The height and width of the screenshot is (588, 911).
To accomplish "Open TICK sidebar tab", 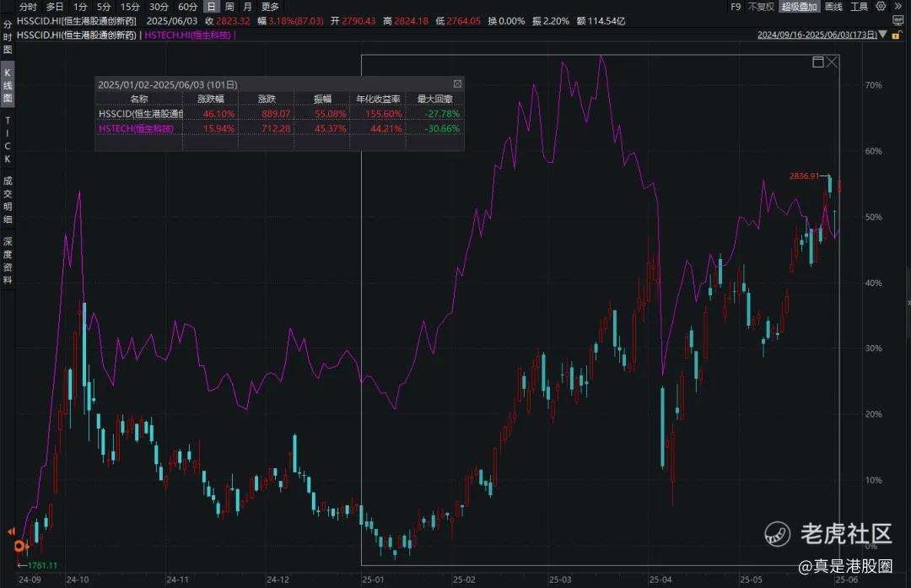I will (x=8, y=139).
